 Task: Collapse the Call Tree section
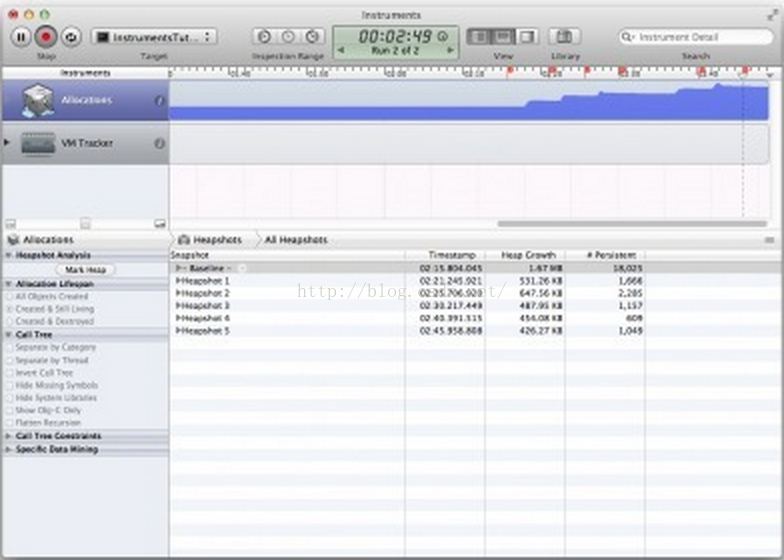[8, 334]
